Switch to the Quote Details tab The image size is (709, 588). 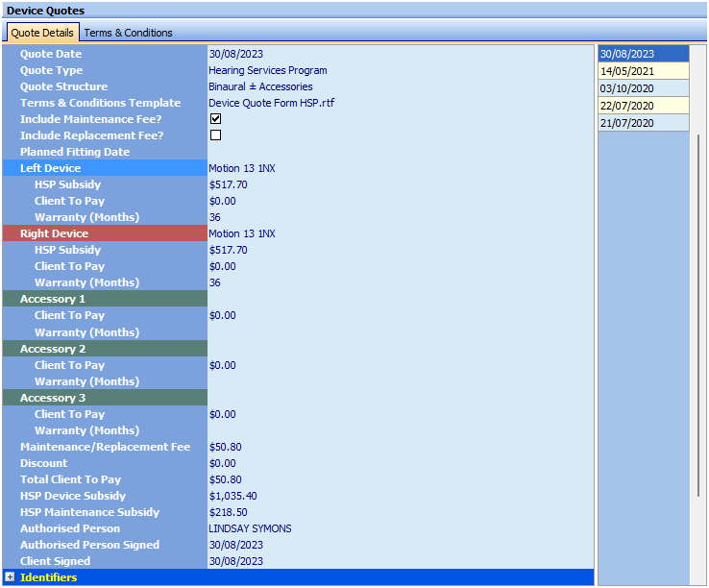pyautogui.click(x=42, y=33)
